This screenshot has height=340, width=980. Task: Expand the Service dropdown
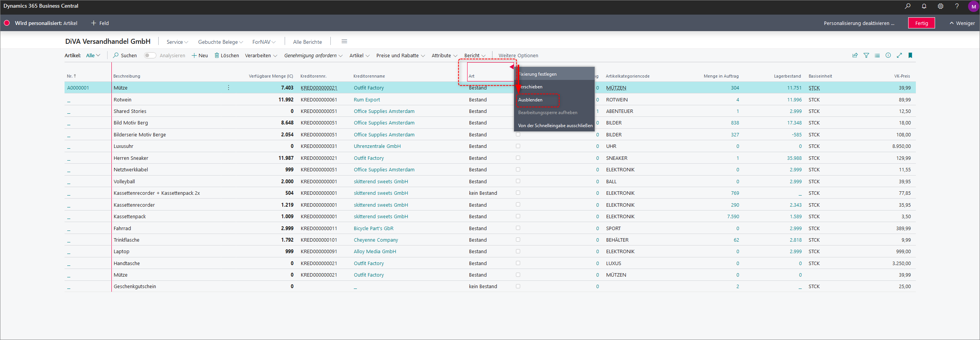tap(177, 42)
